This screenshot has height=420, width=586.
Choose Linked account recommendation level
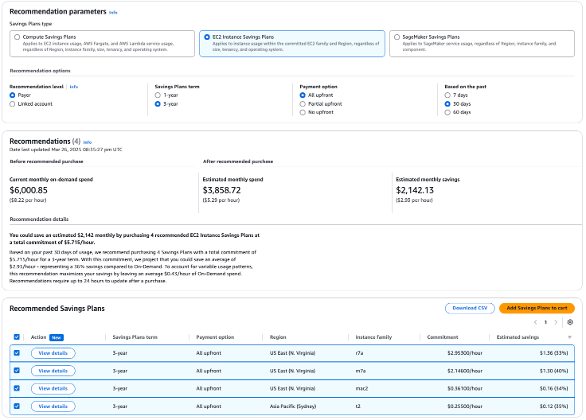pyautogui.click(x=12, y=104)
